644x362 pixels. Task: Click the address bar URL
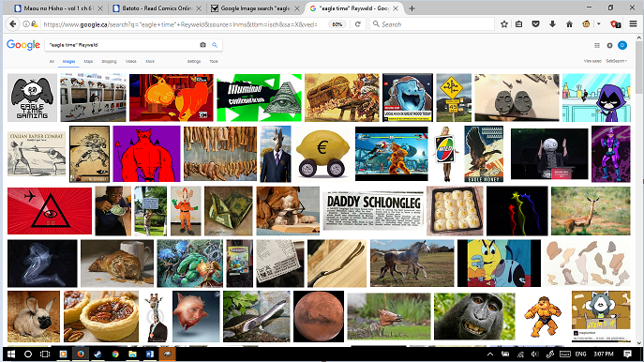(x=180, y=24)
